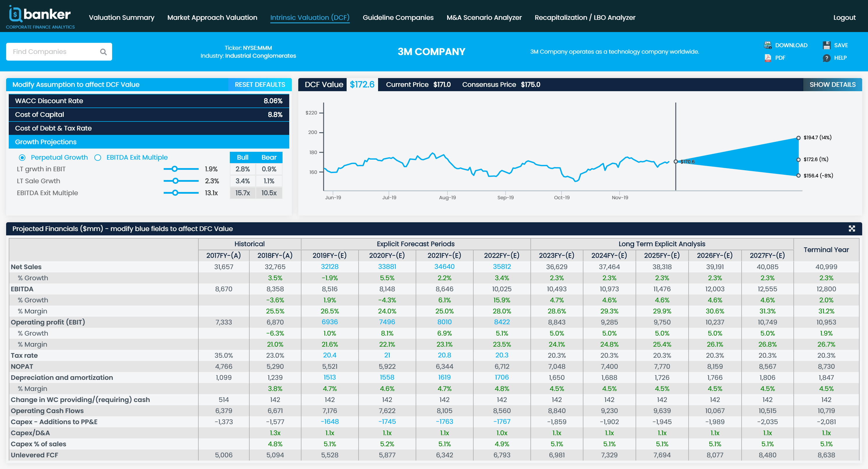Expand the WACC Discount Rate section
Screen dimensions: 868x469
(x=149, y=101)
